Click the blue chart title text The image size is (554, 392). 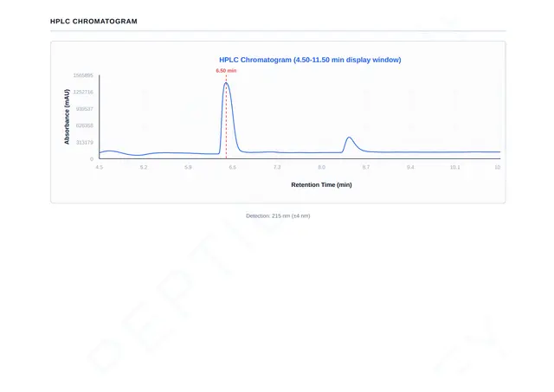[x=310, y=60]
